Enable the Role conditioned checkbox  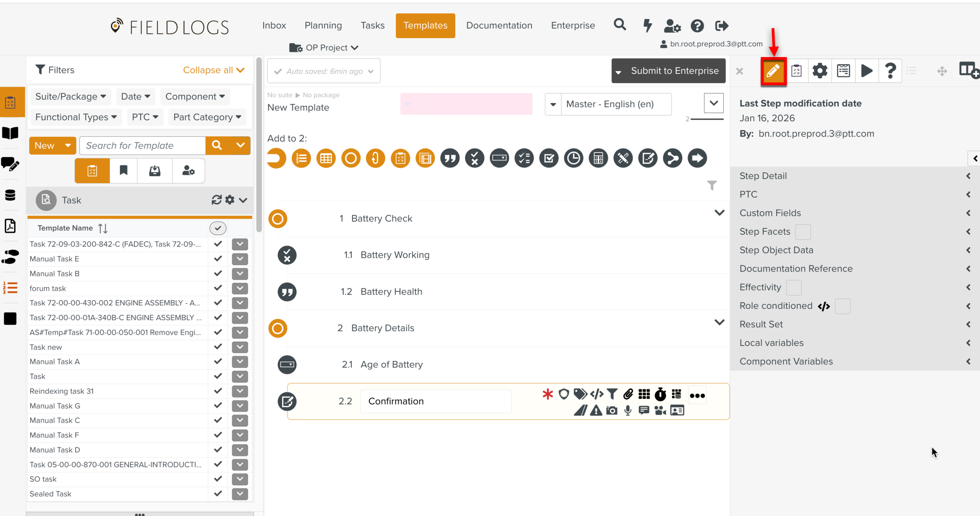[842, 306]
